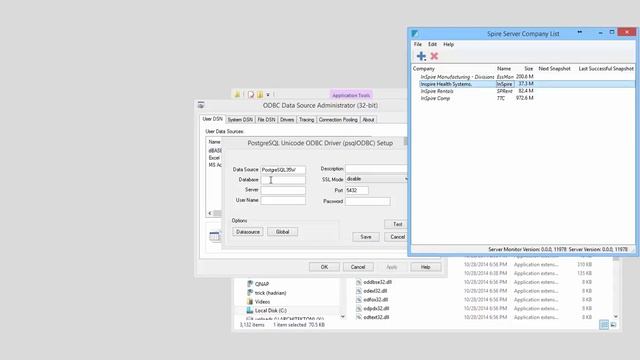Image resolution: width=640 pixels, height=360 pixels.
Task: Click the odtext32.dll file icon
Action: pyautogui.click(x=358, y=317)
